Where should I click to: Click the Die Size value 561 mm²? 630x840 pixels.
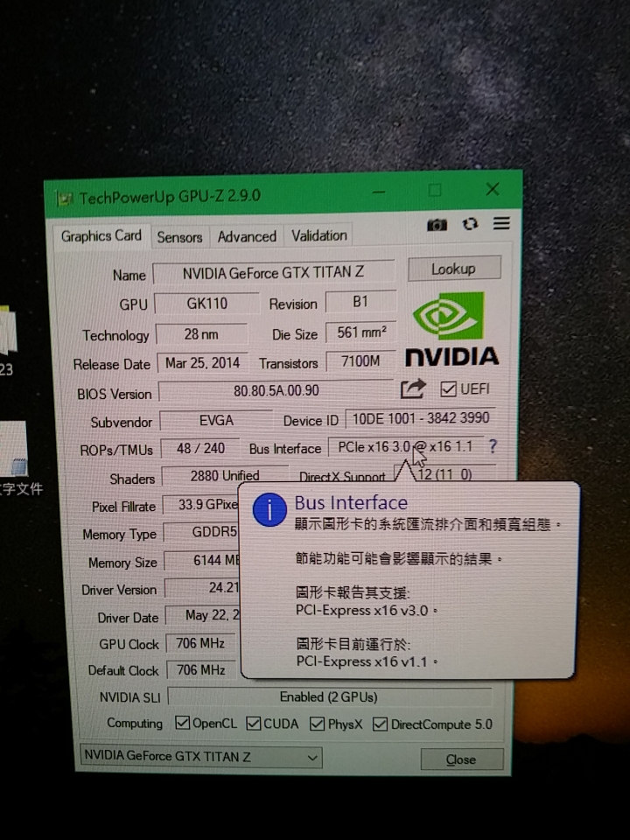pos(361,332)
